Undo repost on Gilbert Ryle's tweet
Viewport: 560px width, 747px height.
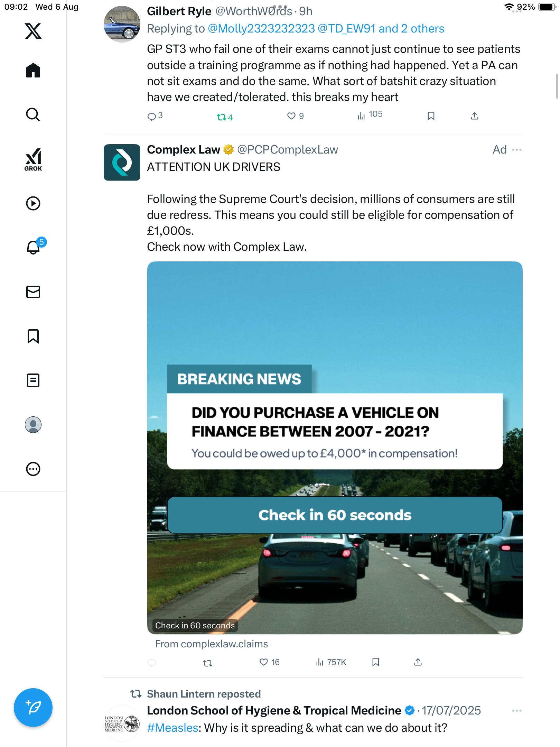[221, 117]
